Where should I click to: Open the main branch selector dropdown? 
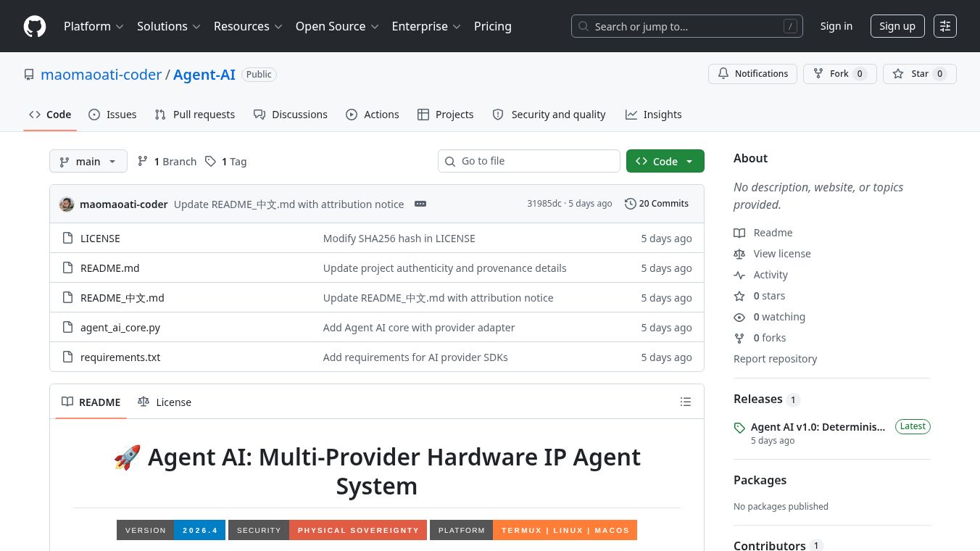coord(88,161)
